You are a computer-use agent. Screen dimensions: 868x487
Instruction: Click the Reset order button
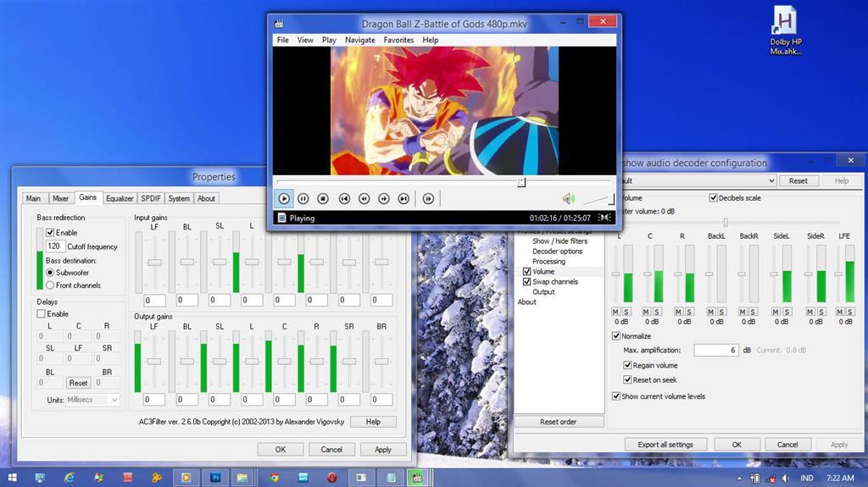[559, 422]
